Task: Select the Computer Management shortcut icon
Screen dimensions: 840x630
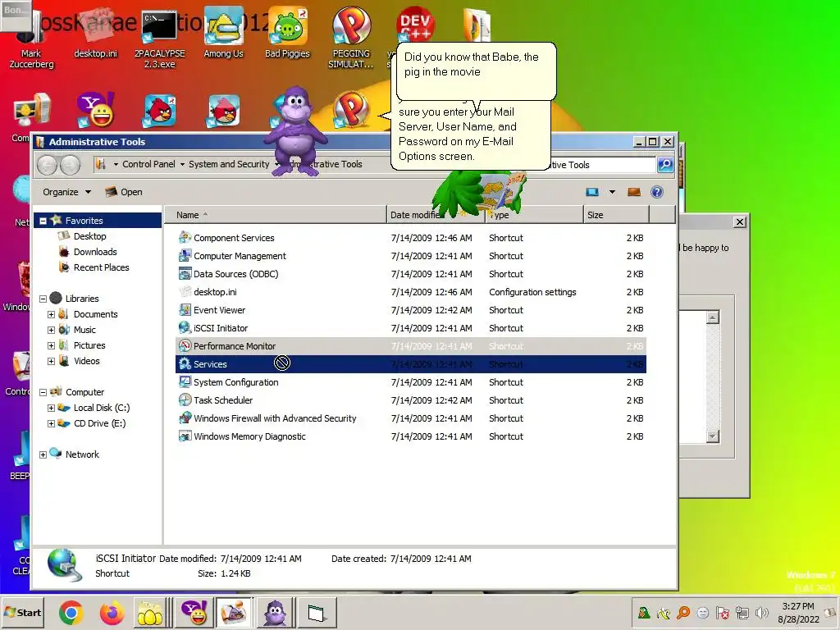Action: (x=185, y=256)
